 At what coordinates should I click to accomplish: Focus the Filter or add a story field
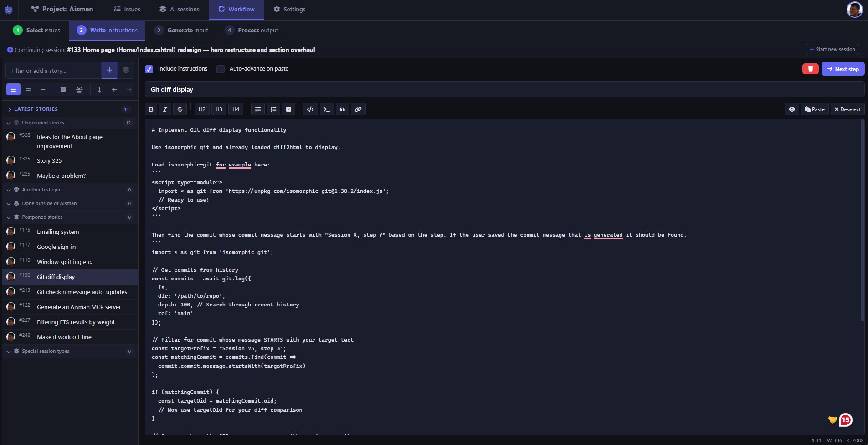pyautogui.click(x=53, y=71)
